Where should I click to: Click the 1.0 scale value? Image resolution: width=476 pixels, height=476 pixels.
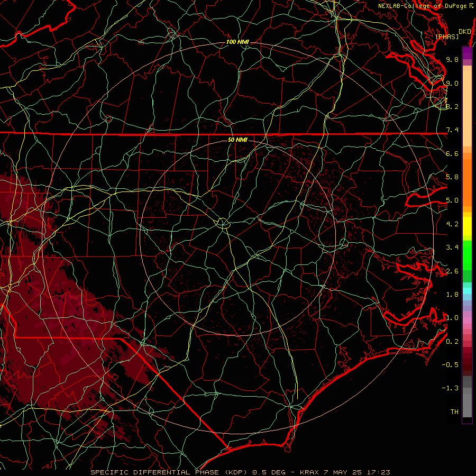tap(452, 318)
